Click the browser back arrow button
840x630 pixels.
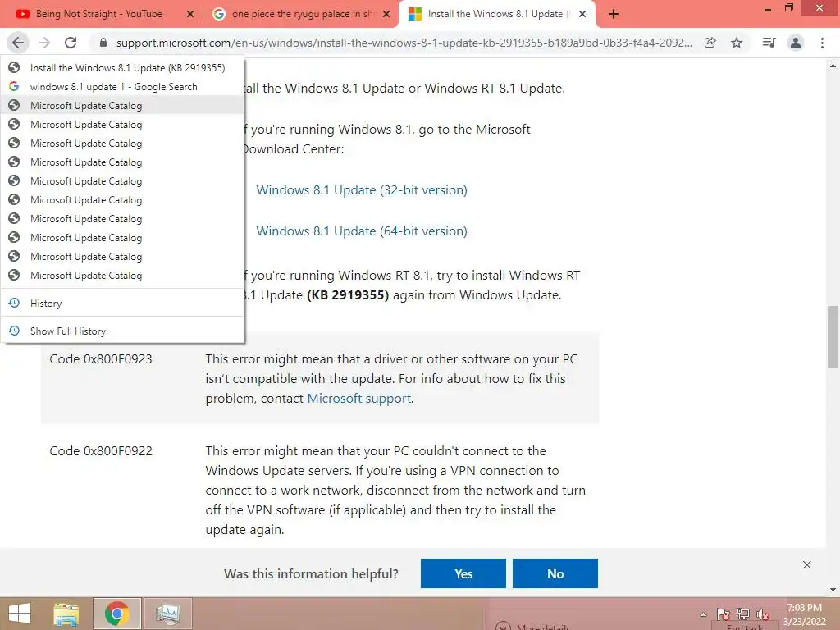(x=18, y=43)
